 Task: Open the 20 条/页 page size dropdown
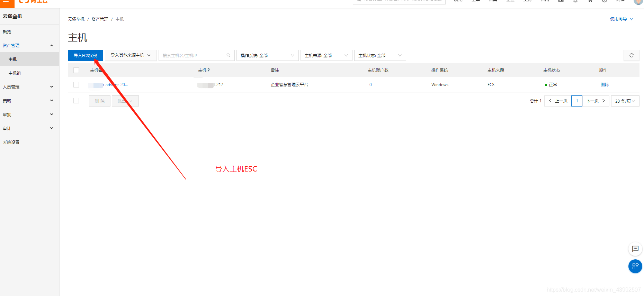[625, 101]
